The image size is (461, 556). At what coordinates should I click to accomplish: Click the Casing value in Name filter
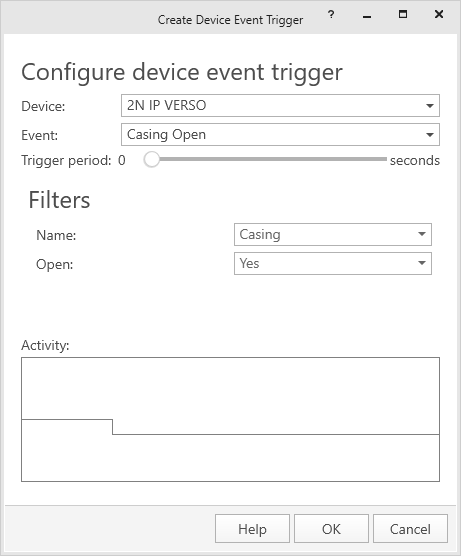click(260, 234)
